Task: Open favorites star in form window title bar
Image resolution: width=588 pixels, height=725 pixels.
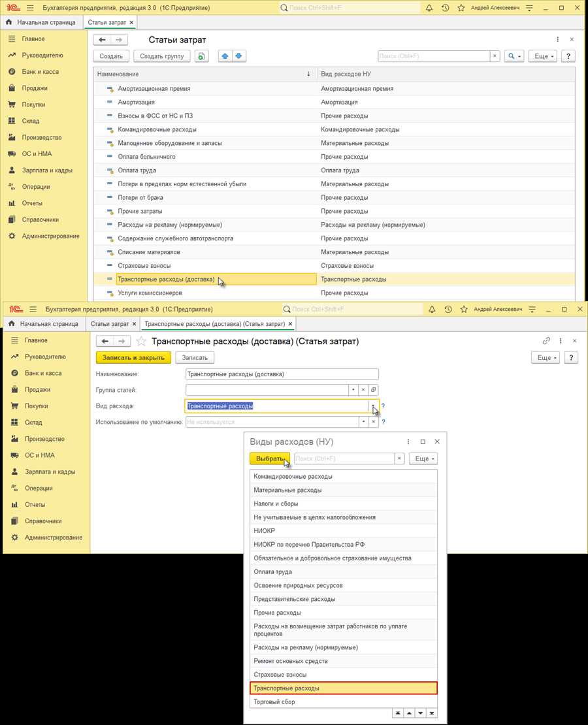Action: tap(464, 310)
